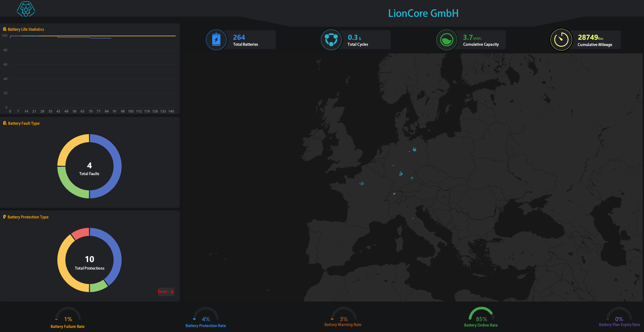Click the red Error counter label
Image resolution: width=644 pixels, height=332 pixels.
coord(166,292)
